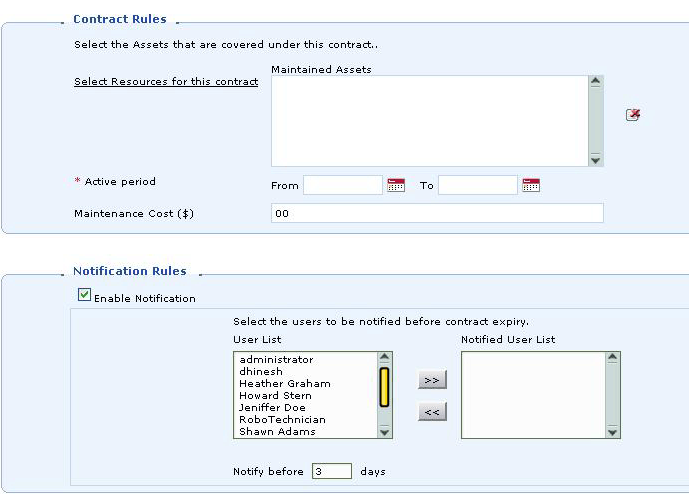Move selected user to Notified User List
The image size is (690, 497).
pos(432,380)
